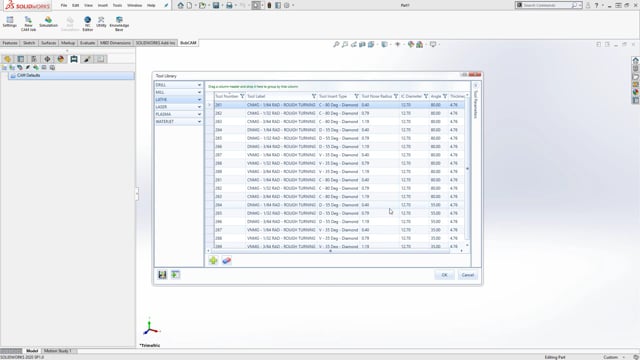Click the horizontal scrollbar of tool table
Screen dimensions: 640x360
(x=331, y=251)
